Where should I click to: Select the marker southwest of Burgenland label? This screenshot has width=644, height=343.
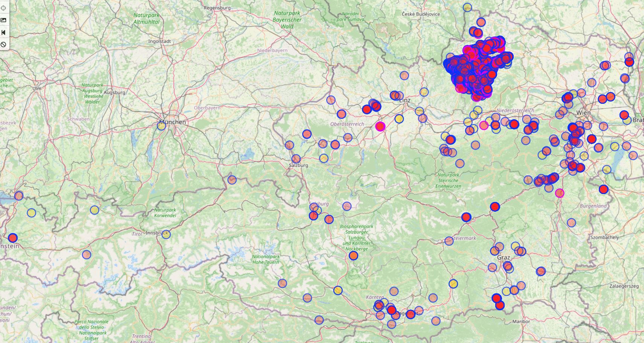(x=571, y=223)
